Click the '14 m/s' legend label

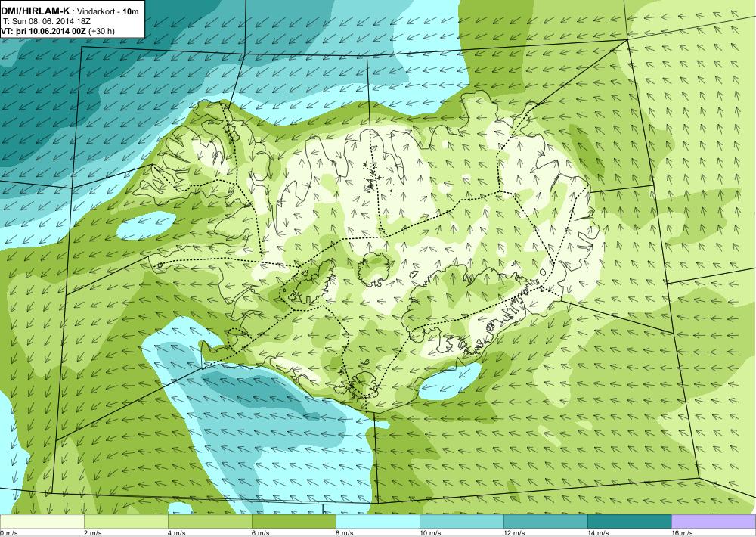click(598, 532)
